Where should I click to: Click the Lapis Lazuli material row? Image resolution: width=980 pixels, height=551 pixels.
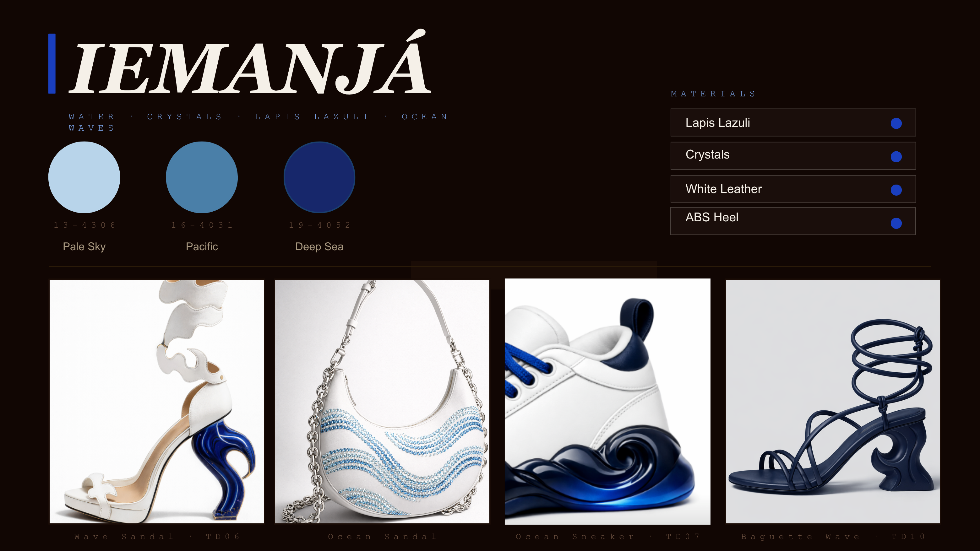pyautogui.click(x=793, y=122)
